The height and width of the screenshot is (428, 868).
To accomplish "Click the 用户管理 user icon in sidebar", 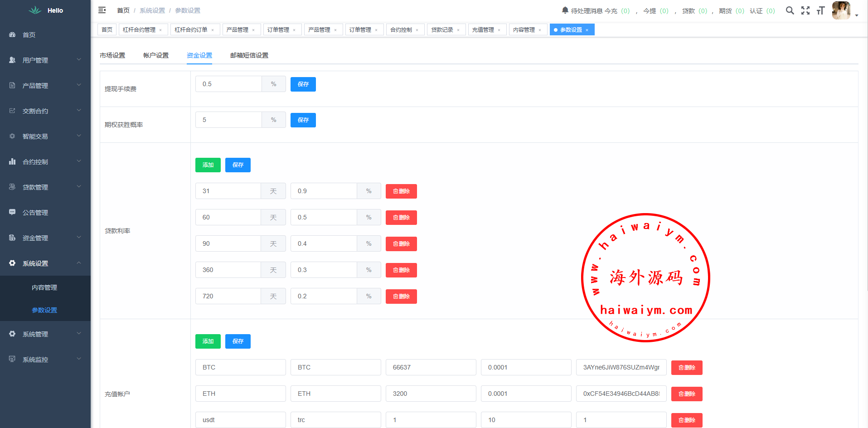I will pos(12,60).
